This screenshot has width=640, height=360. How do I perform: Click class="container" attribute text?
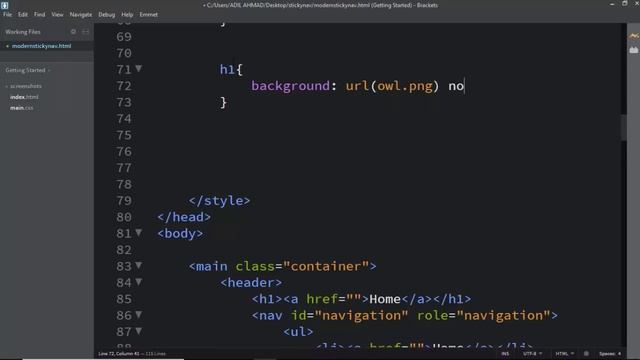(302, 266)
